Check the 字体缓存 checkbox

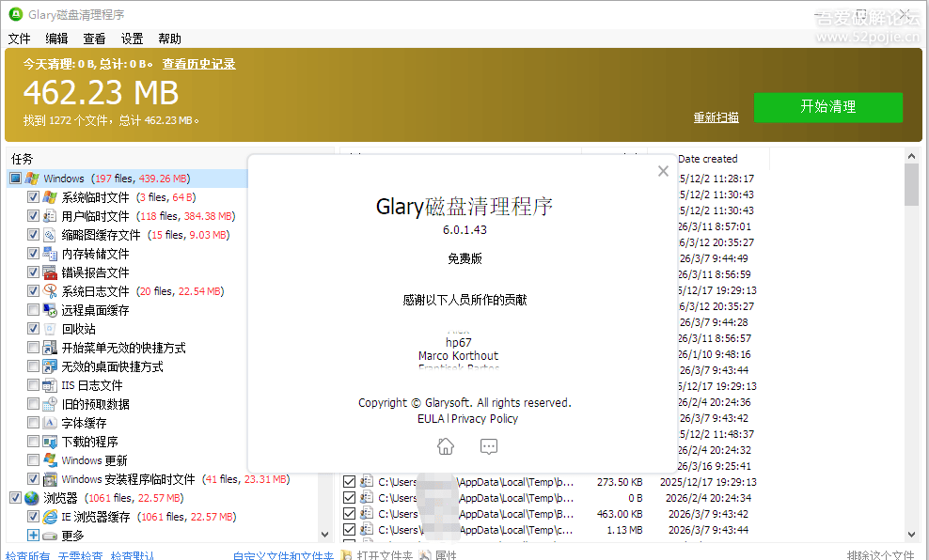tap(34, 423)
